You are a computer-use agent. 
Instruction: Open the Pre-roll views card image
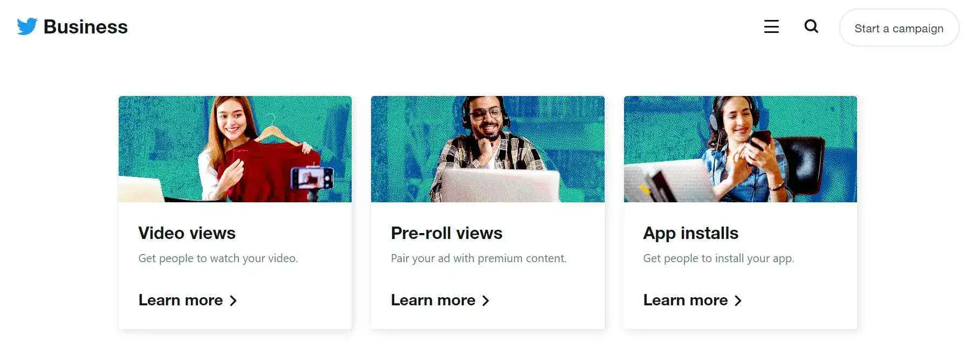pos(488,149)
